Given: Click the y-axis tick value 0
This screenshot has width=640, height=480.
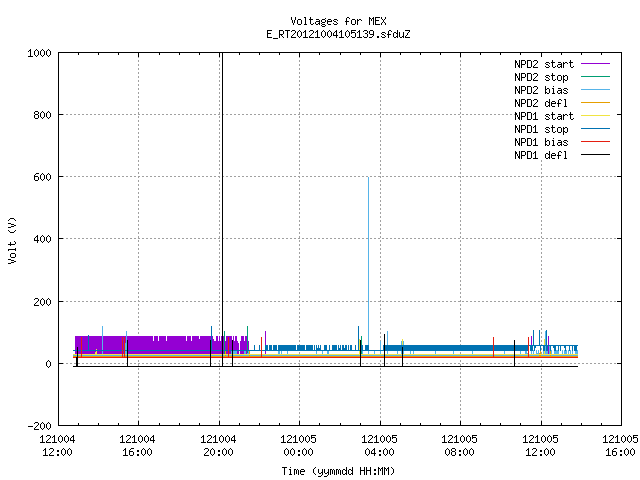Looking at the screenshot, I should click(49, 364).
